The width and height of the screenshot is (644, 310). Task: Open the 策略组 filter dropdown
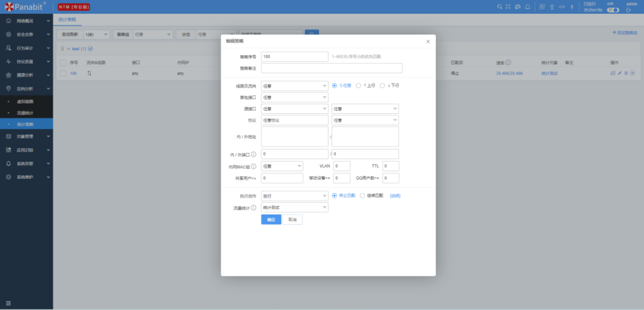153,35
